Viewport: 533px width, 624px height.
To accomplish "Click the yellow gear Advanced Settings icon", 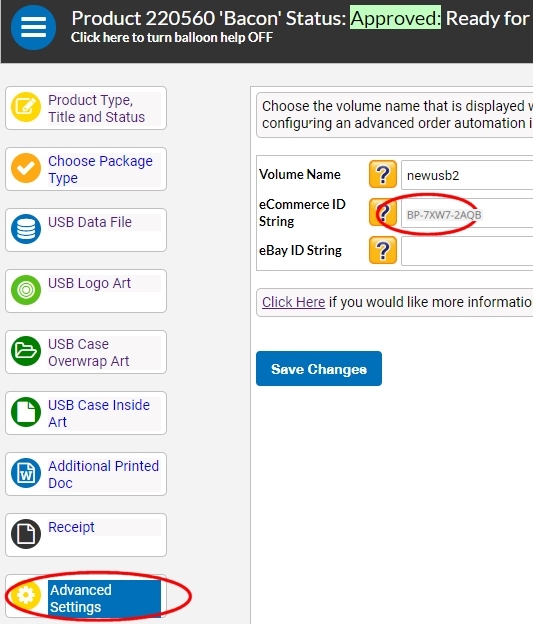I will (26, 595).
